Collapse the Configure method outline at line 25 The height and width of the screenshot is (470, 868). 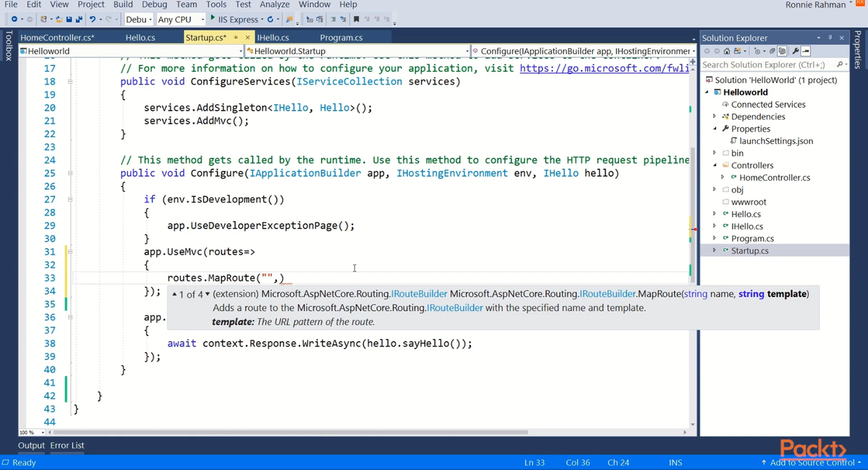tap(70, 174)
